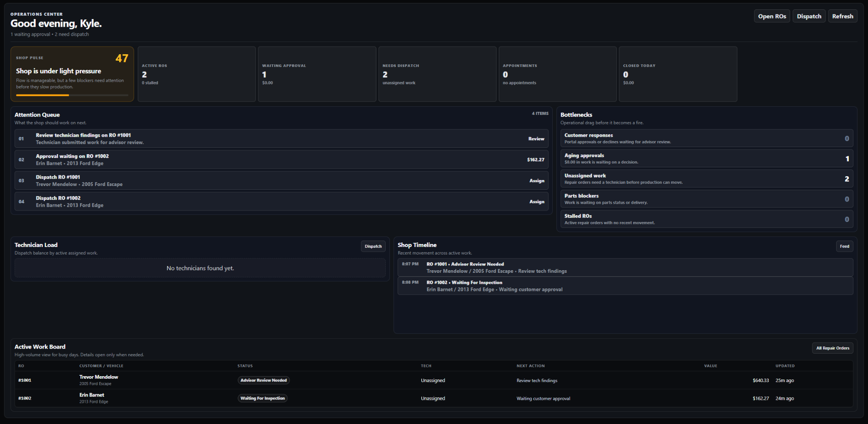Click Waiting customer approval next action
This screenshot has width=868, height=424.
[543, 399]
